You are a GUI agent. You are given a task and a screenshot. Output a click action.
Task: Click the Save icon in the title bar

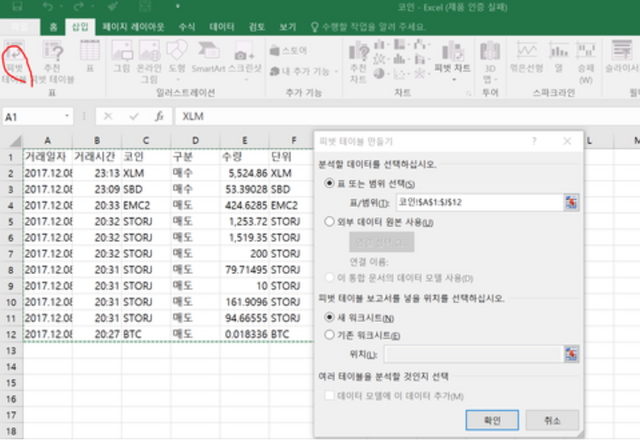18,6
